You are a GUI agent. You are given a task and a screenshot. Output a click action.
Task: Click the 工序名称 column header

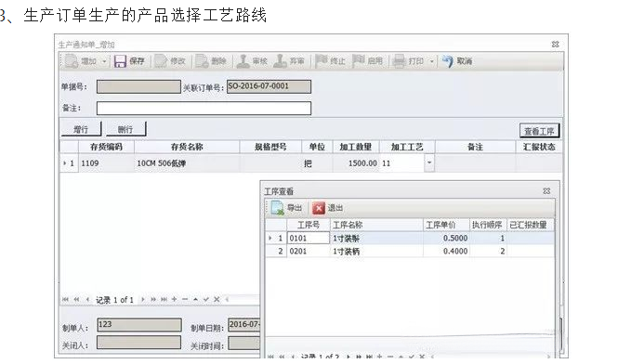click(x=376, y=225)
